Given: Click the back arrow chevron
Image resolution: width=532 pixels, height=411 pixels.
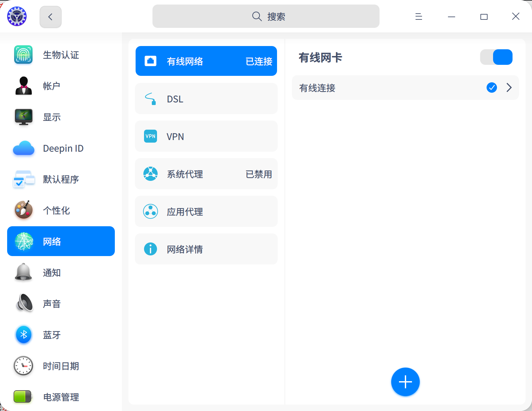Looking at the screenshot, I should [50, 16].
